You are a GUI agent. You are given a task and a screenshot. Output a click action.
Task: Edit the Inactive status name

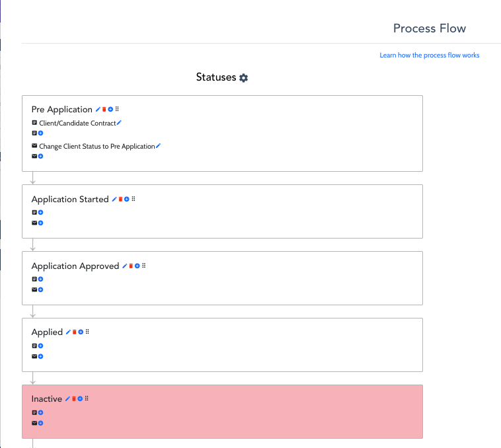tap(67, 399)
